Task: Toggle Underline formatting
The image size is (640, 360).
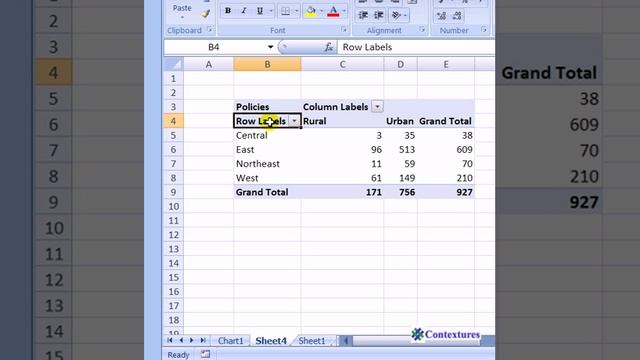Action: pyautogui.click(x=260, y=11)
